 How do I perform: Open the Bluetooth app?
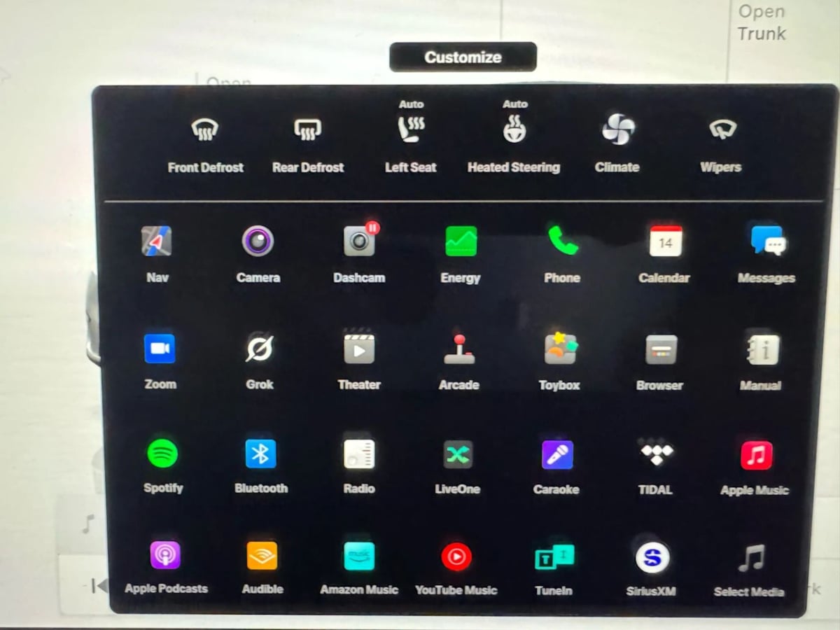260,454
